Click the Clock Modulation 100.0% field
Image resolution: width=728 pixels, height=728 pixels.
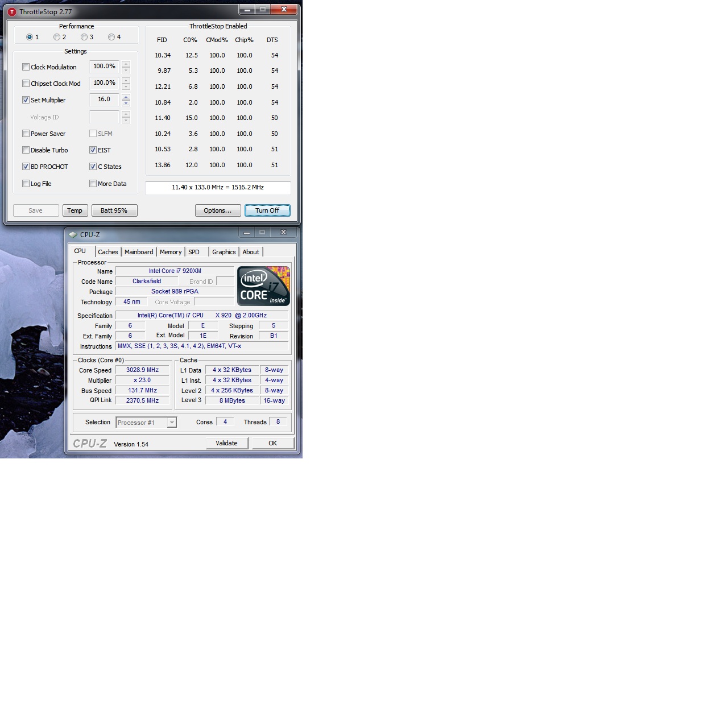tap(104, 67)
